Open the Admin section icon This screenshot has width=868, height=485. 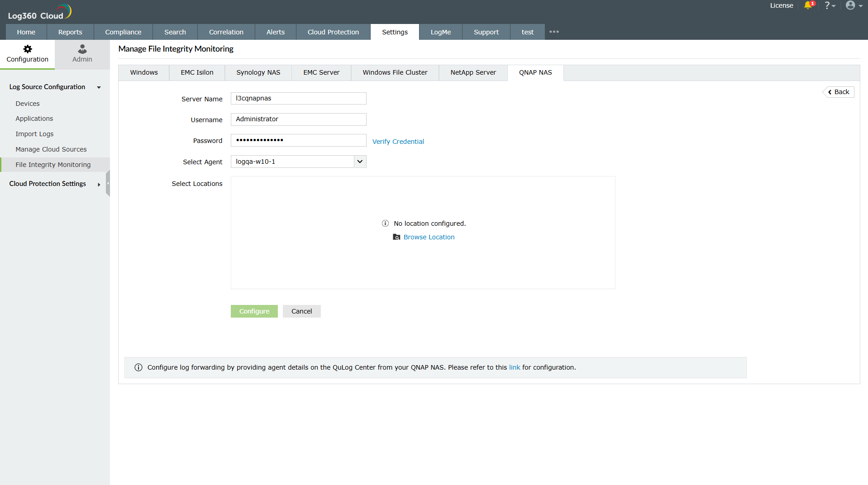82,49
